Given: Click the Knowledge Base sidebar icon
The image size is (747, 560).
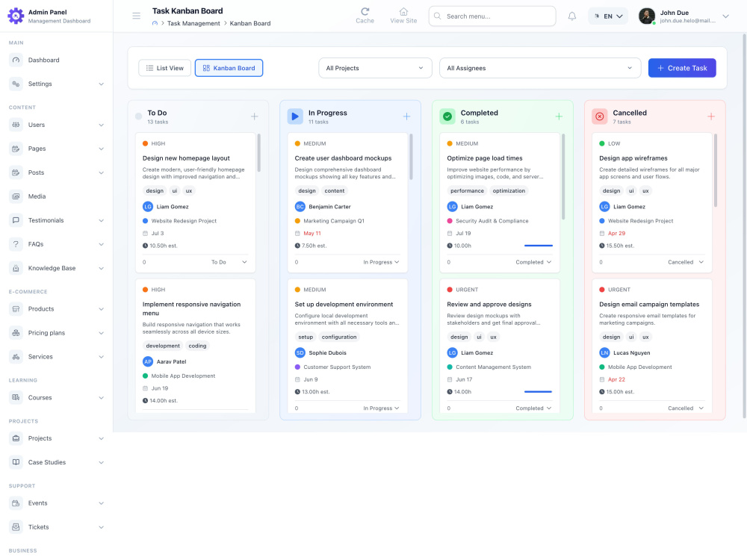Looking at the screenshot, I should (x=16, y=268).
